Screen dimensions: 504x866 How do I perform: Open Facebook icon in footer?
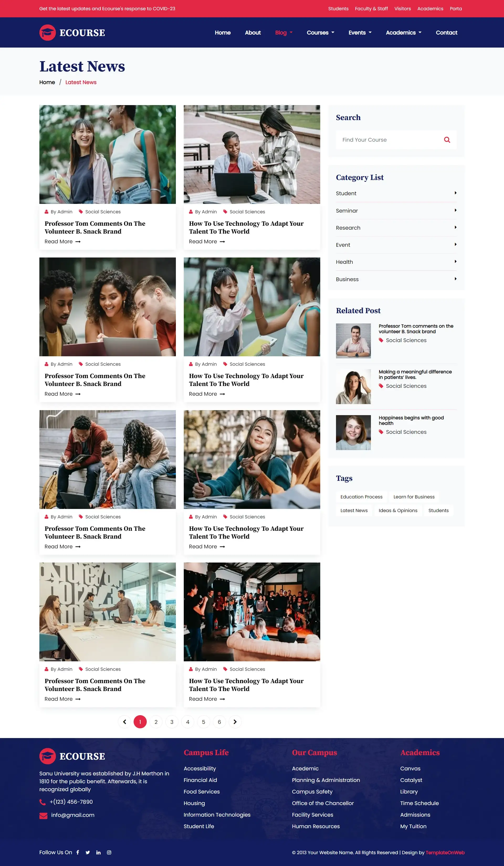click(x=78, y=852)
